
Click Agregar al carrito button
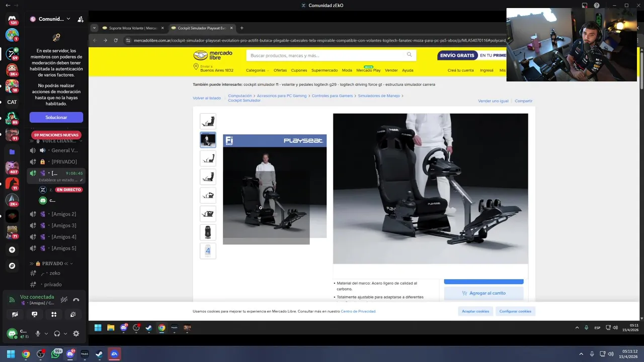[484, 293]
